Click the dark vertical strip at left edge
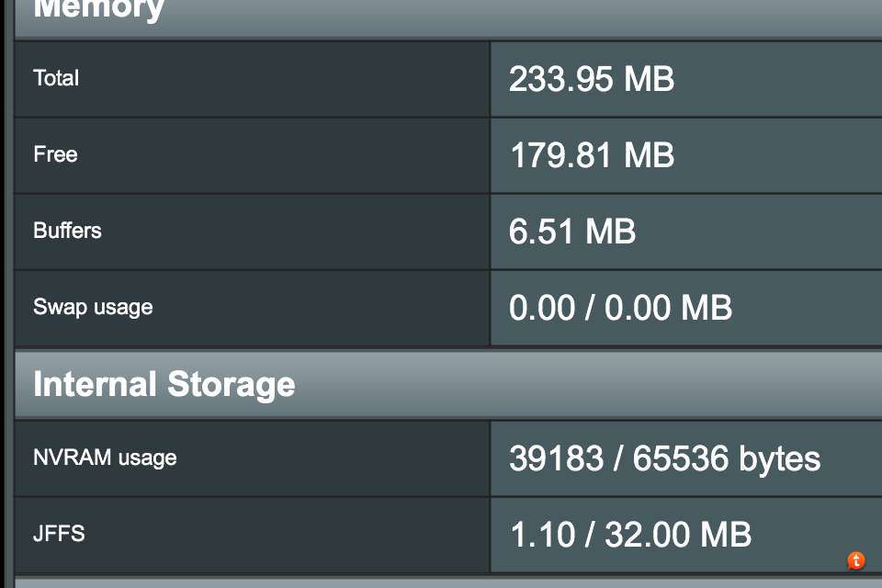The width and height of the screenshot is (882, 588). [x=6, y=294]
